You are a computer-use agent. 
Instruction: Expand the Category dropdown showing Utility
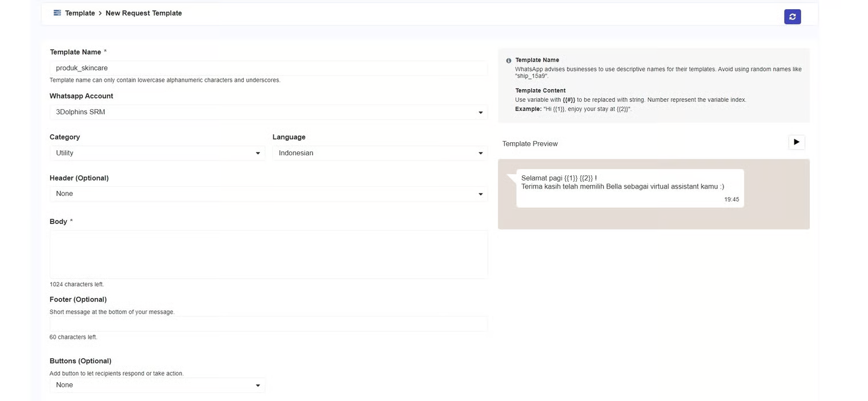click(x=157, y=153)
